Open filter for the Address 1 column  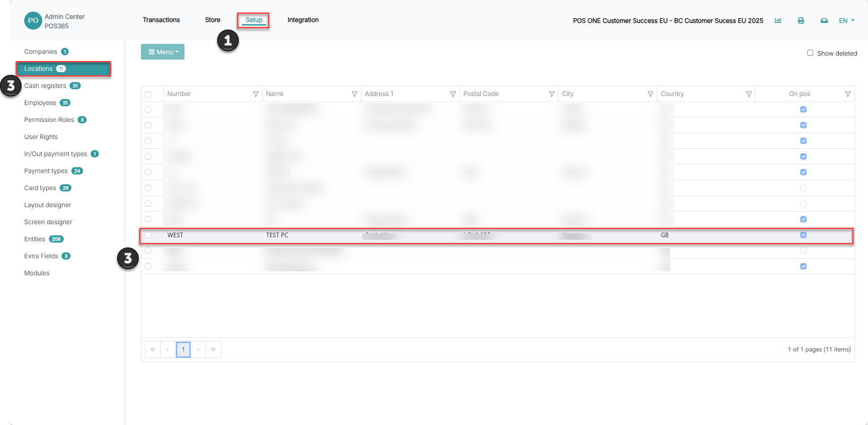tap(453, 94)
